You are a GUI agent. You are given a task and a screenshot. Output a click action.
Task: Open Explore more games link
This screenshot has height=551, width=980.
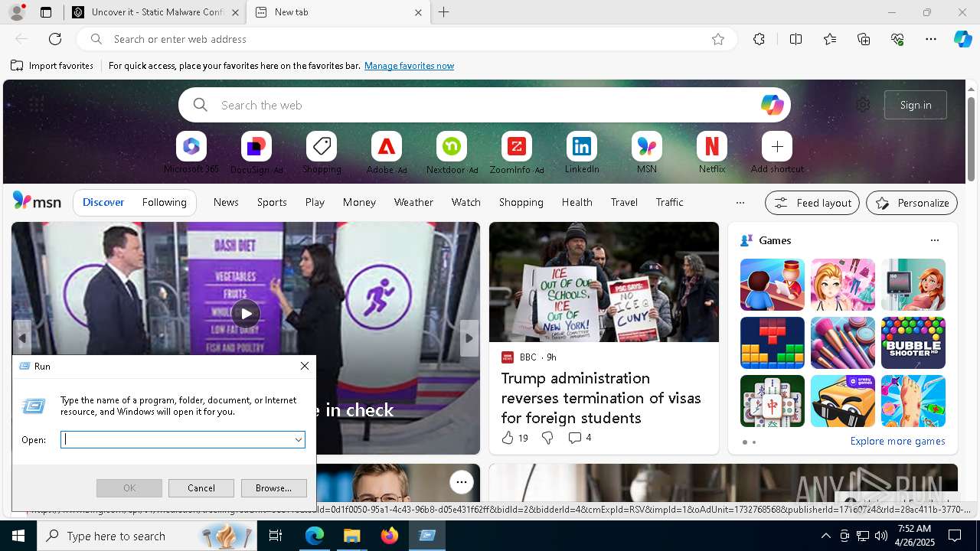coord(897,441)
